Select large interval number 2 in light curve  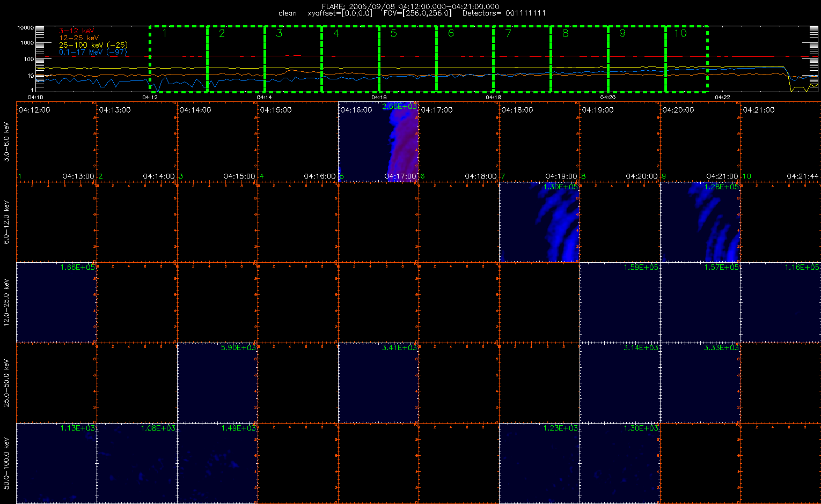click(x=222, y=33)
